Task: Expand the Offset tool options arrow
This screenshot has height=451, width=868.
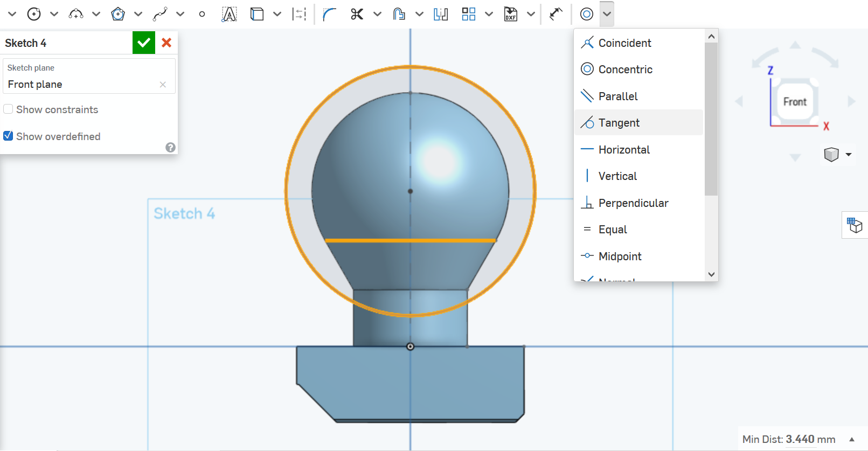Action: (x=419, y=14)
